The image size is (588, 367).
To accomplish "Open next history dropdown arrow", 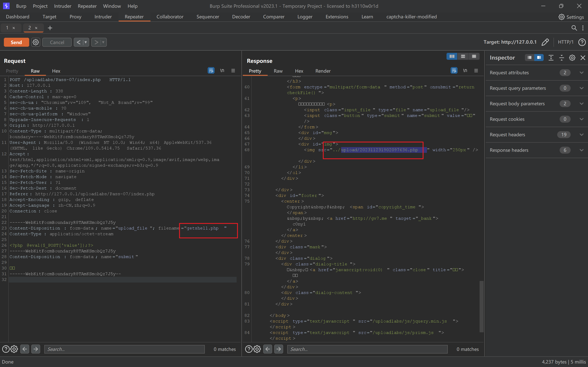I will [103, 42].
